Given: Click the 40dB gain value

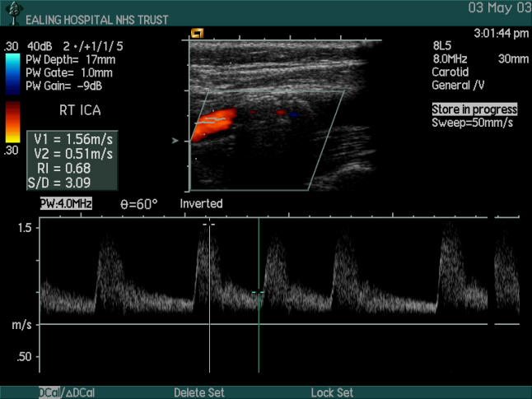Looking at the screenshot, I should click(40, 46).
